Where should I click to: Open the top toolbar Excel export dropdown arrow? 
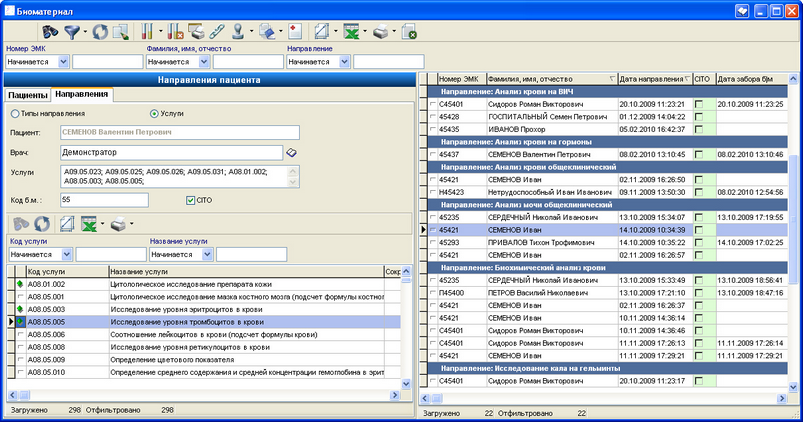tap(364, 32)
